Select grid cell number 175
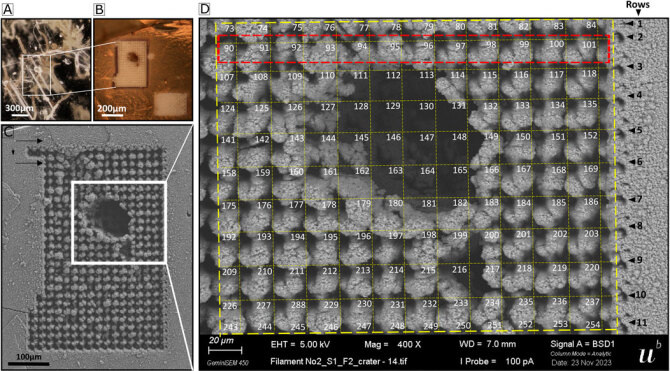670x371 pixels. (x=229, y=206)
